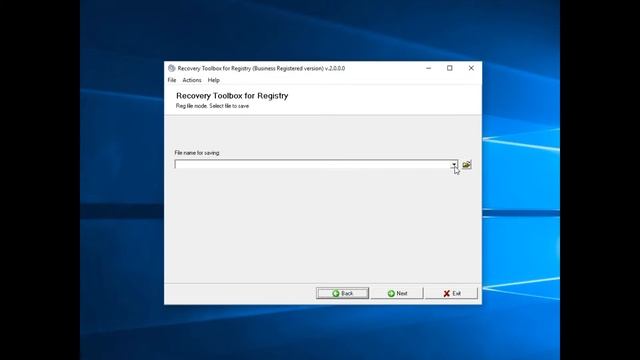This screenshot has height=360, width=640.
Task: Open the Help menu
Action: point(213,80)
